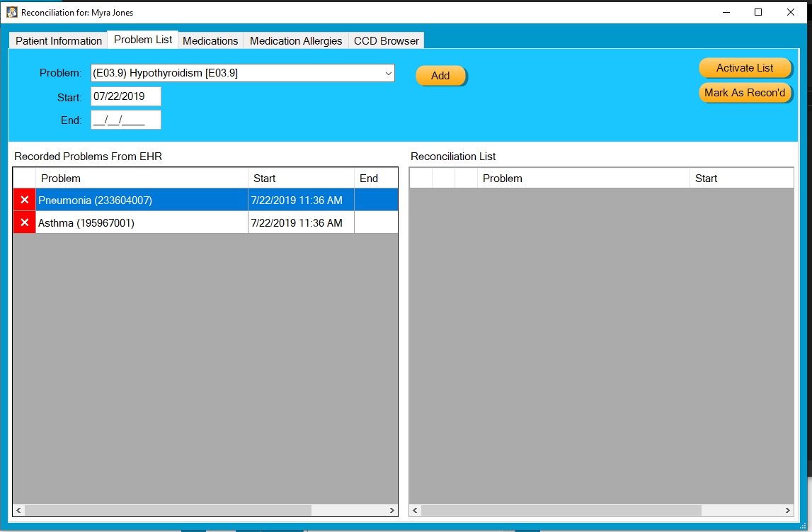Screen dimensions: 812x532
Task: Click Reconciliation List horizontal scrollbar thumb
Action: [561, 510]
